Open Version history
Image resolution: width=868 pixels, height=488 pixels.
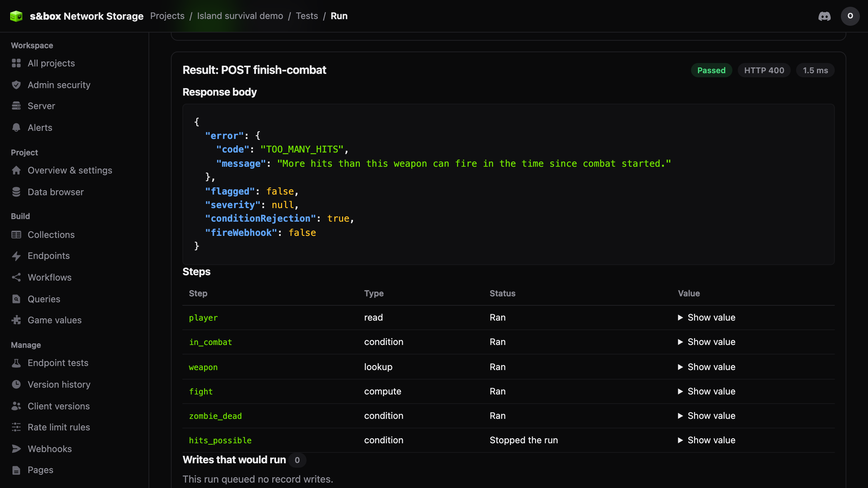(59, 384)
